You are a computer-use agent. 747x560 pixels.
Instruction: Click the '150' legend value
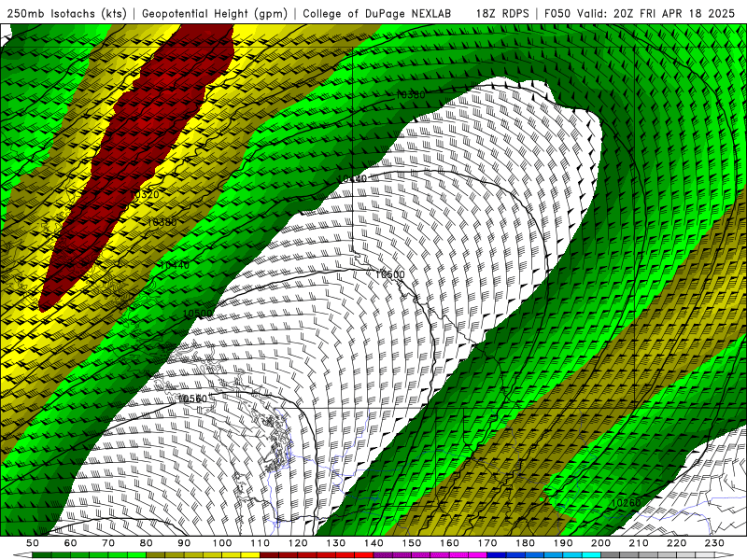(x=412, y=543)
